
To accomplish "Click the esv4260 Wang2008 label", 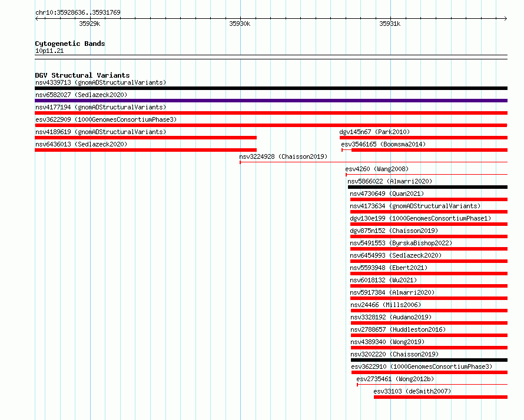I will click(x=377, y=169).
